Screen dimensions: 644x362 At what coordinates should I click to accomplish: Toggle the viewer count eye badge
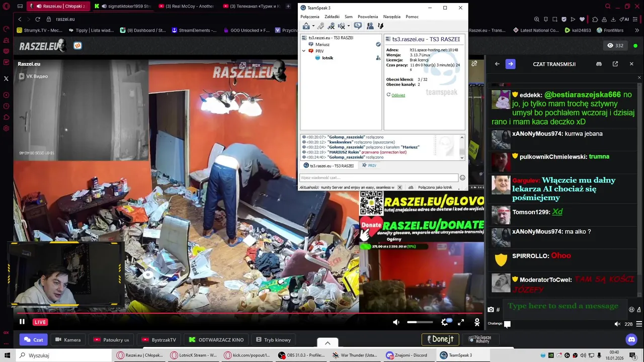tap(615, 45)
